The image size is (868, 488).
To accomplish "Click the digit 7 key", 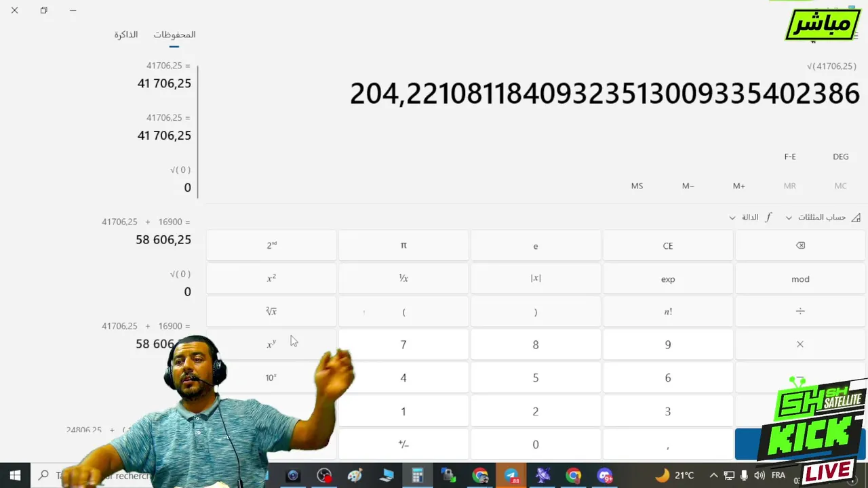I will tap(403, 344).
